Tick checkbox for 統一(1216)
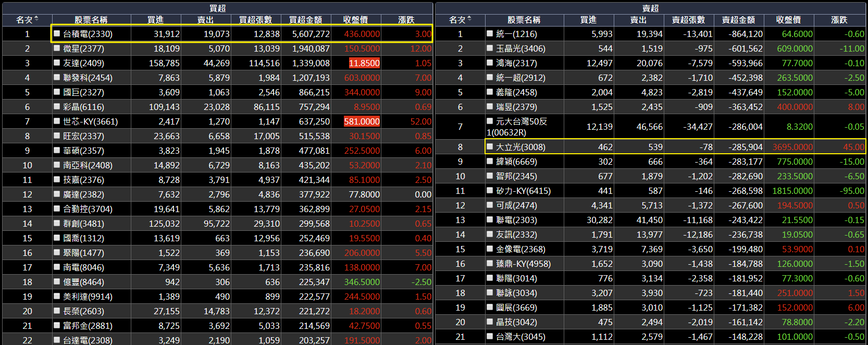 click(490, 33)
